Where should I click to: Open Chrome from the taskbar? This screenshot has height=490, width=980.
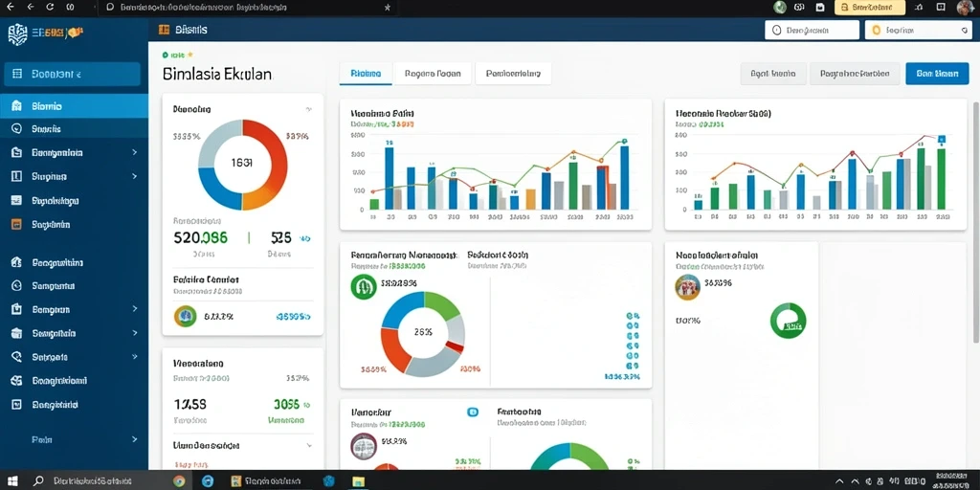pos(179,480)
